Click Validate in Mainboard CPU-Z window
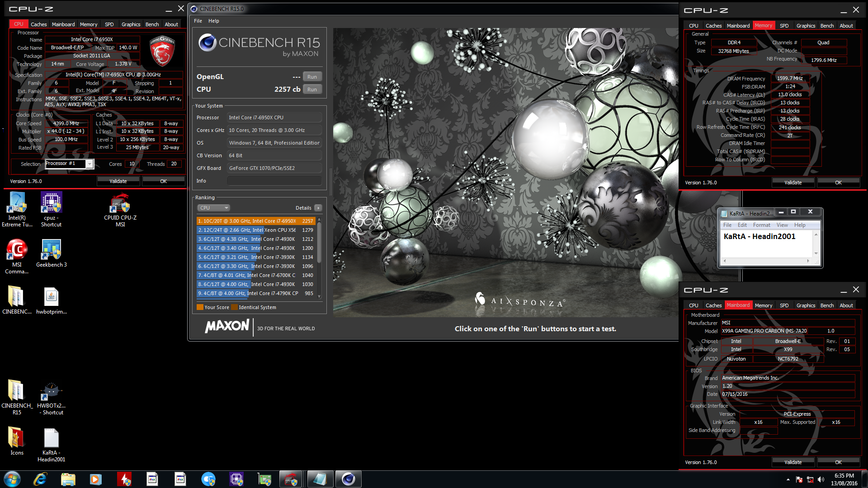868x488 pixels. click(793, 462)
